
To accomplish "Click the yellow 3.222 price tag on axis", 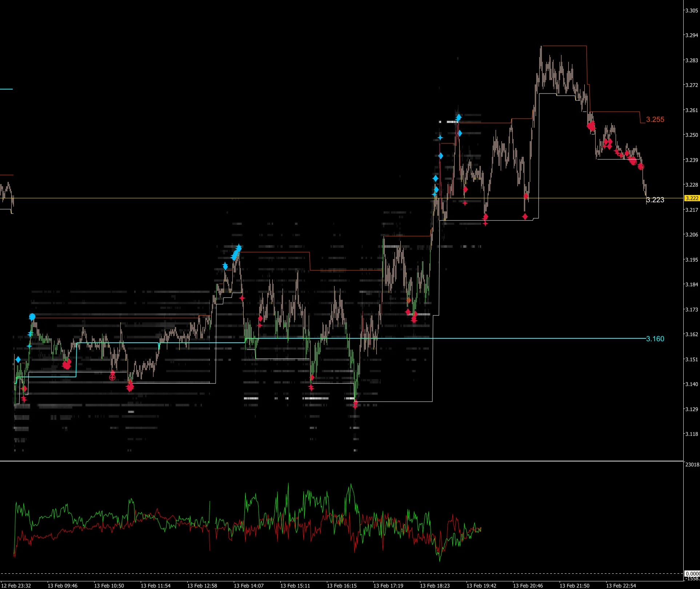I will pyautogui.click(x=692, y=198).
